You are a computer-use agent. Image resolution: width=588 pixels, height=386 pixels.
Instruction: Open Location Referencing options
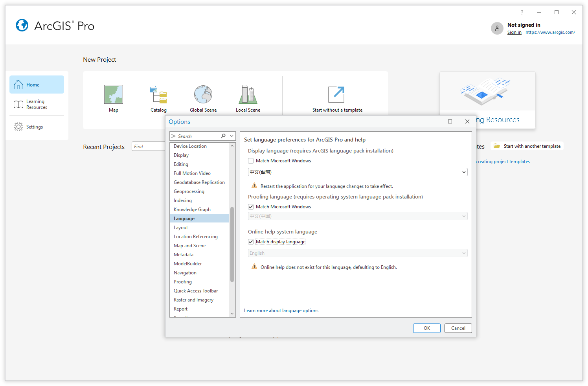coord(199,237)
